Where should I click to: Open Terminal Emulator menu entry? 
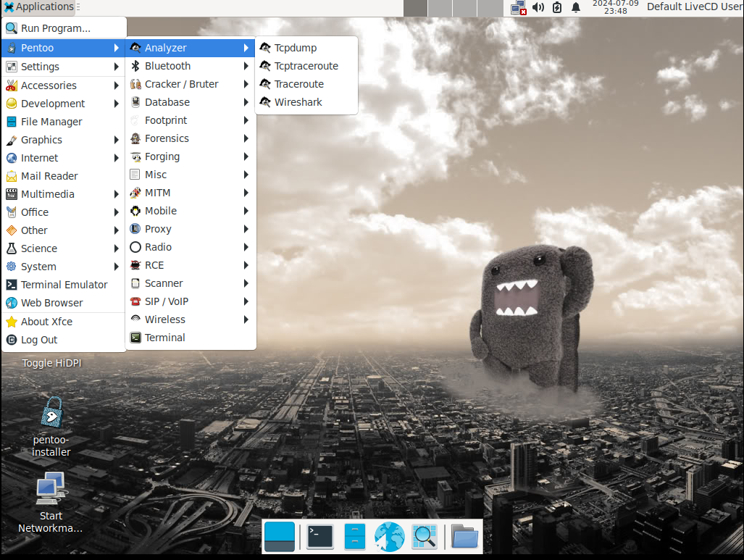tap(64, 285)
